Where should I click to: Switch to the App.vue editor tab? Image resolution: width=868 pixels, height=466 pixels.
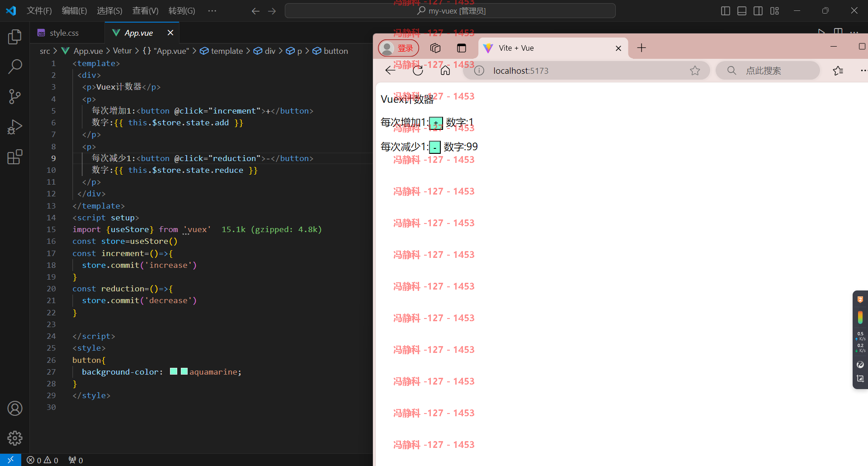tap(138, 33)
